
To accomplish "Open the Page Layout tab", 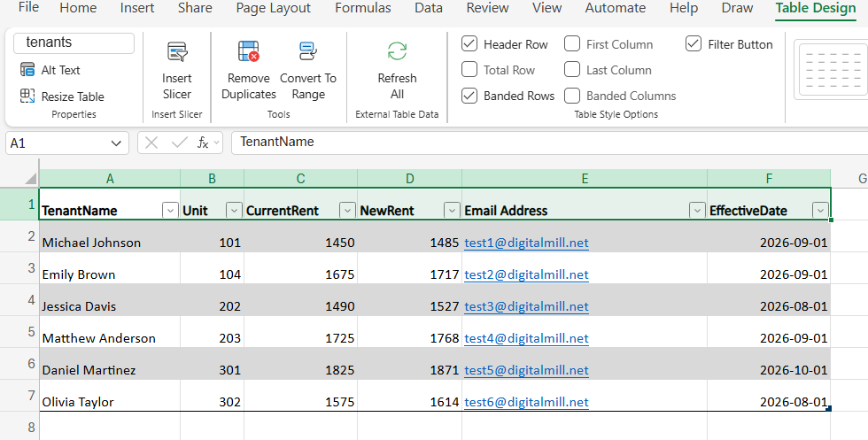I will (274, 8).
